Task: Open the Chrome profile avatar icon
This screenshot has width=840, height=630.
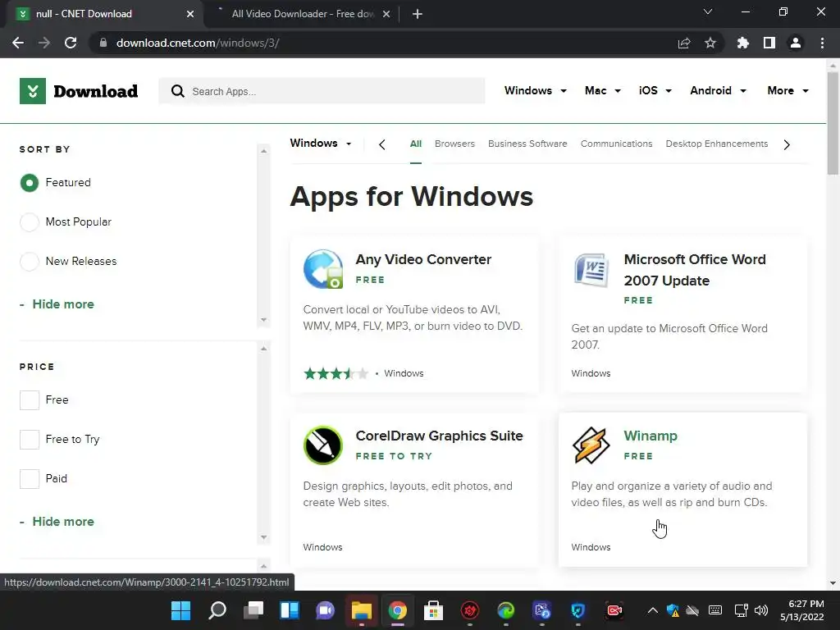Action: tap(796, 43)
